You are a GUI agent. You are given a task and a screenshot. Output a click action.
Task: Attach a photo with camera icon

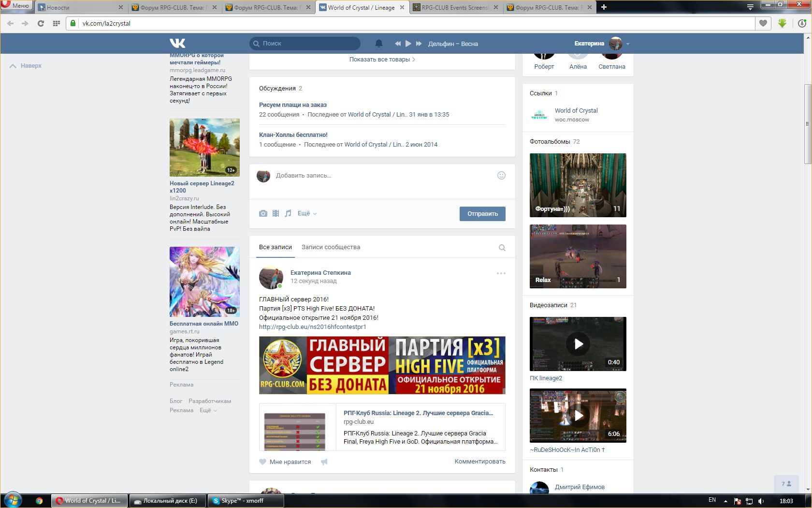263,213
